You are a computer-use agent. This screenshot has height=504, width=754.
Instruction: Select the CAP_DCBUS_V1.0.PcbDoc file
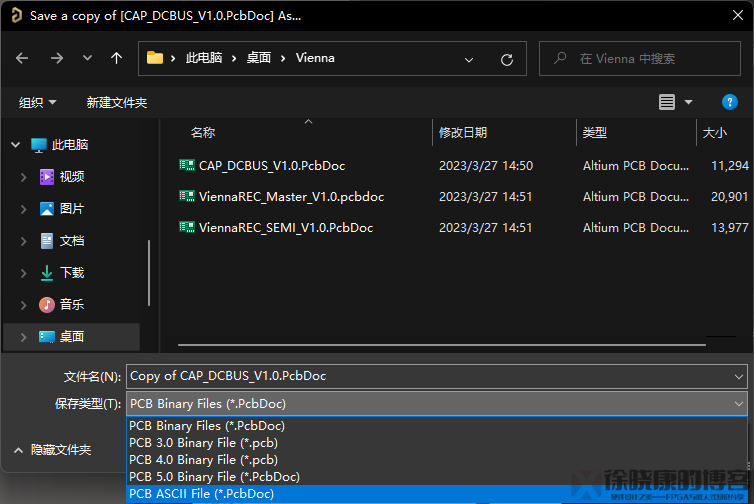click(x=271, y=165)
